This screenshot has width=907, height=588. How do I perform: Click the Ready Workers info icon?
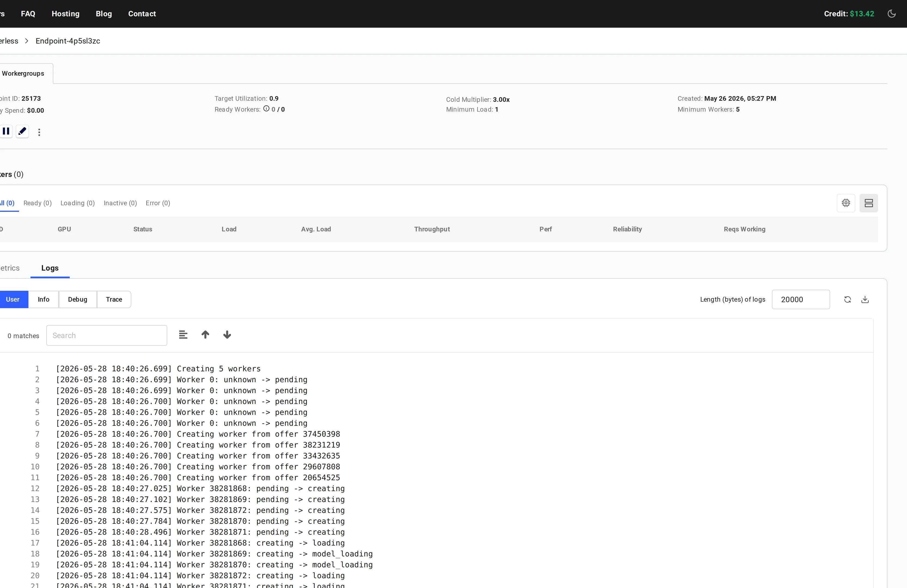coord(266,109)
